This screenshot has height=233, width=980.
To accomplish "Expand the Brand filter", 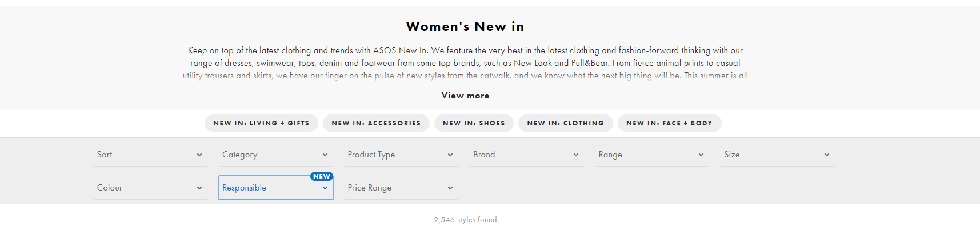I will click(526, 155).
